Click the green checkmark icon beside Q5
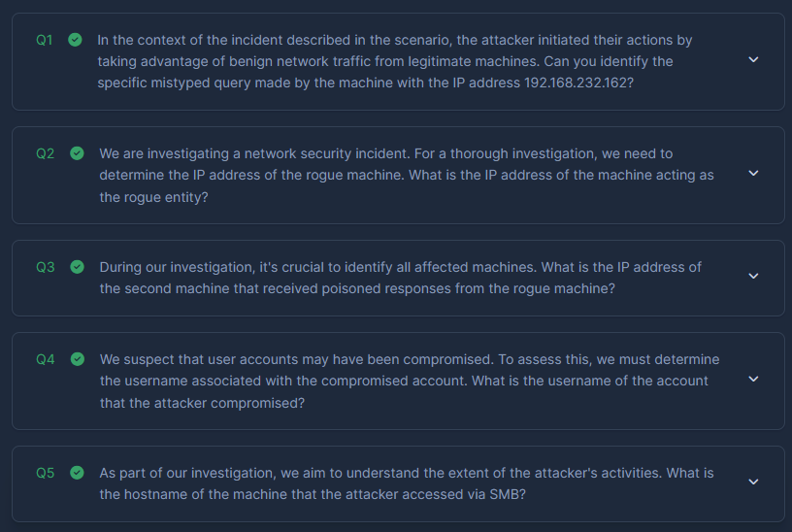The height and width of the screenshot is (532, 792). pos(77,473)
